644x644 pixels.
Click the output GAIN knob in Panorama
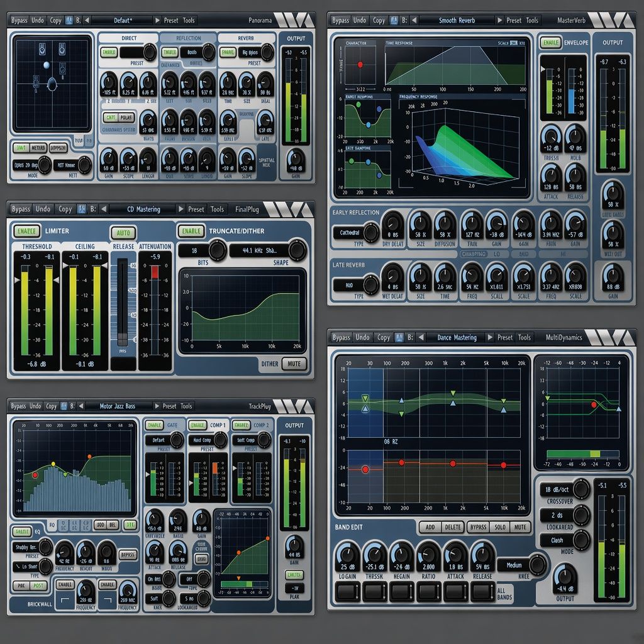click(x=296, y=160)
